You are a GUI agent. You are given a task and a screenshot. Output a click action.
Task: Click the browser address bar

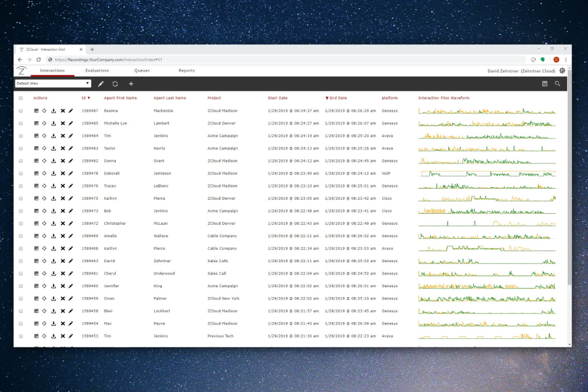(x=286, y=59)
